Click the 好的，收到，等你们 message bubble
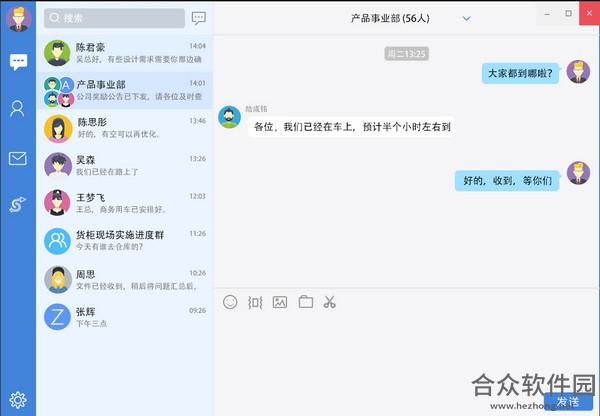This screenshot has width=600, height=416. coord(507,180)
